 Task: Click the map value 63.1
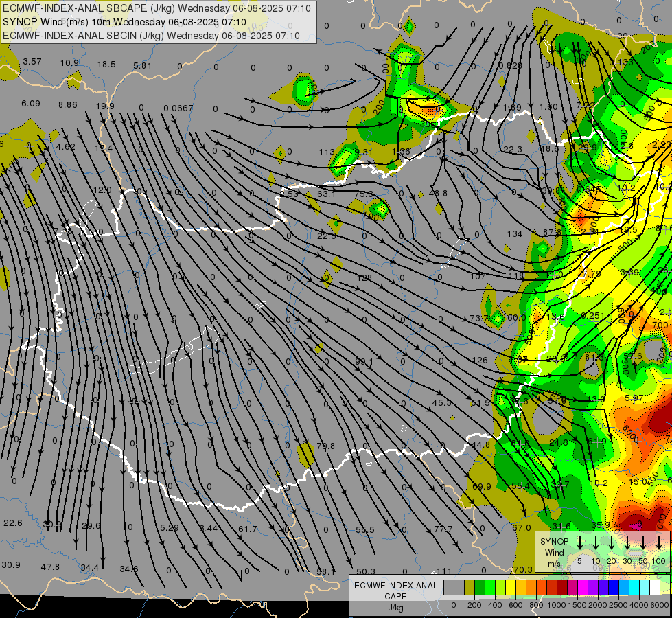(x=326, y=194)
